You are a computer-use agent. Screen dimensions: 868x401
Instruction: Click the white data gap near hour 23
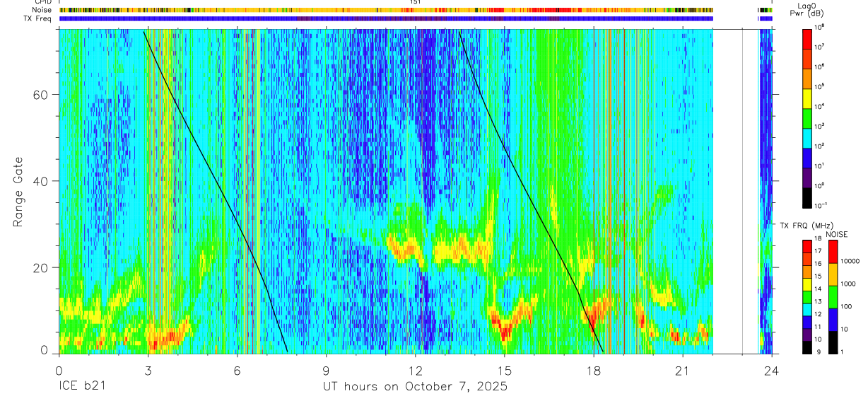tap(736, 191)
